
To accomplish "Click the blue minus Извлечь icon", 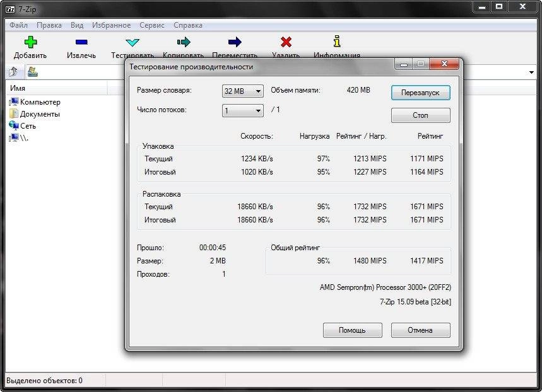I will 81,42.
